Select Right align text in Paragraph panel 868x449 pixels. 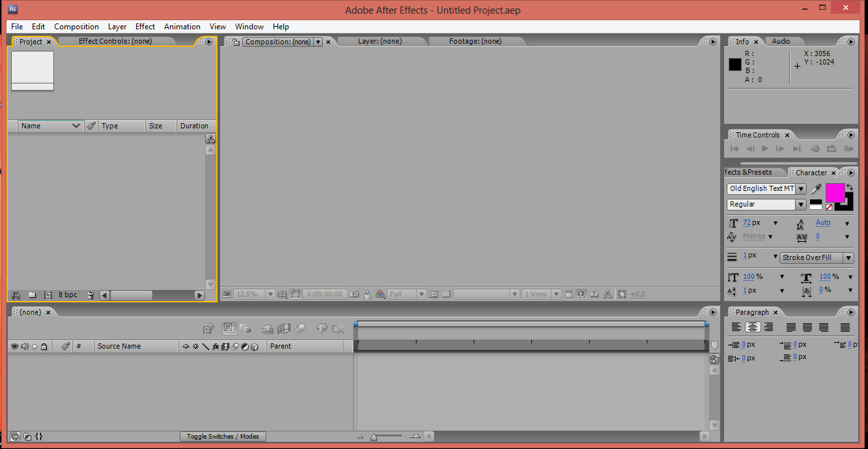click(768, 327)
